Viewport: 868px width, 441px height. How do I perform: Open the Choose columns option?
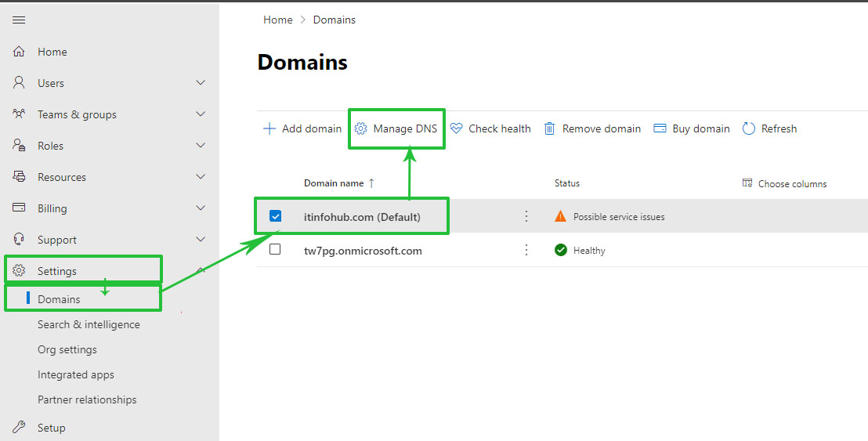pos(784,184)
